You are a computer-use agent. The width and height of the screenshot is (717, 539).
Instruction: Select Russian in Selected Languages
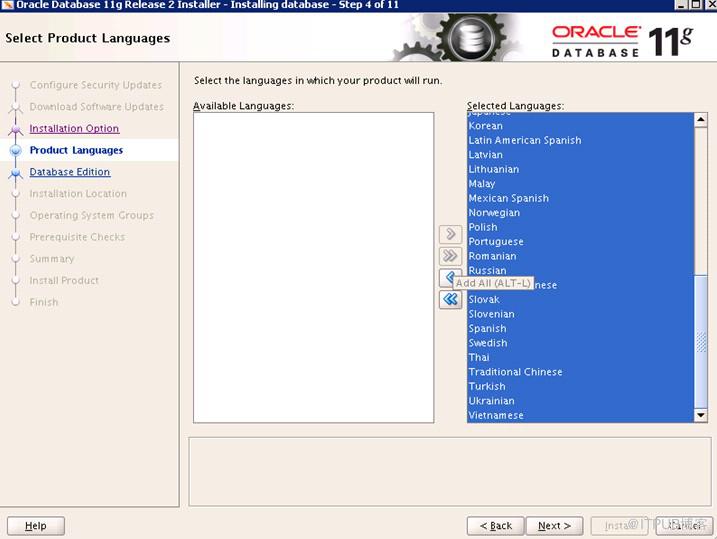581,271
